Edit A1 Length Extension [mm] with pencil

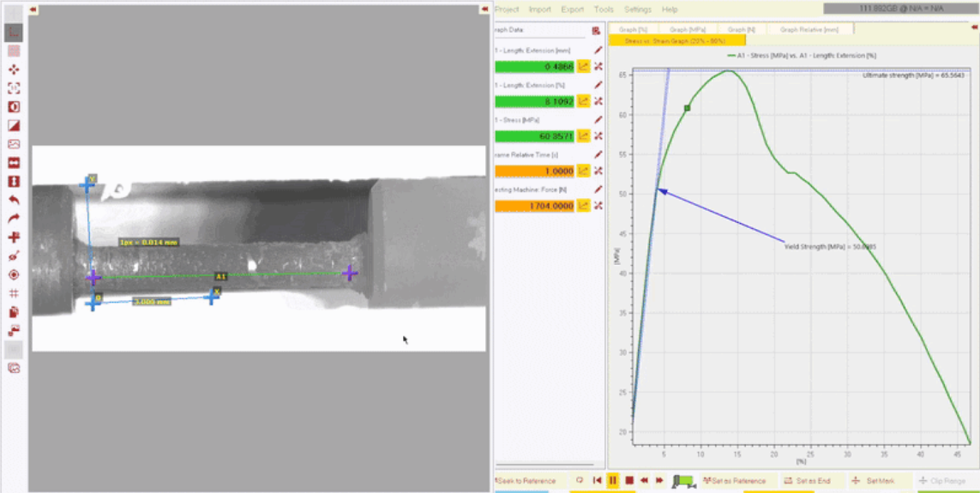[x=598, y=51]
